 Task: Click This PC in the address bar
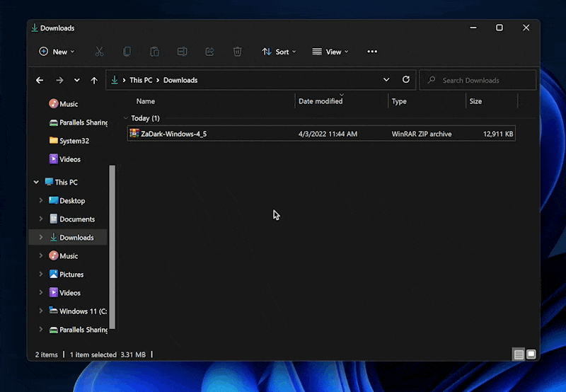click(x=141, y=80)
